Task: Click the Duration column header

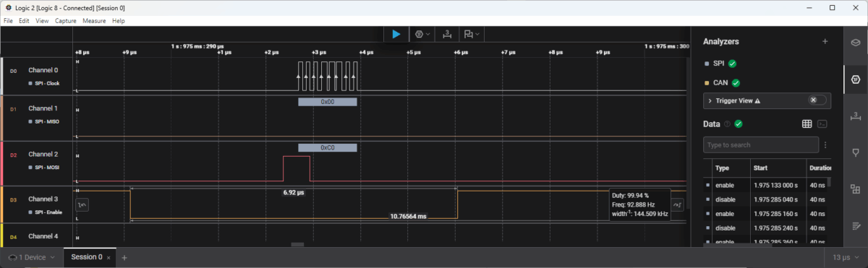Action: (820, 168)
